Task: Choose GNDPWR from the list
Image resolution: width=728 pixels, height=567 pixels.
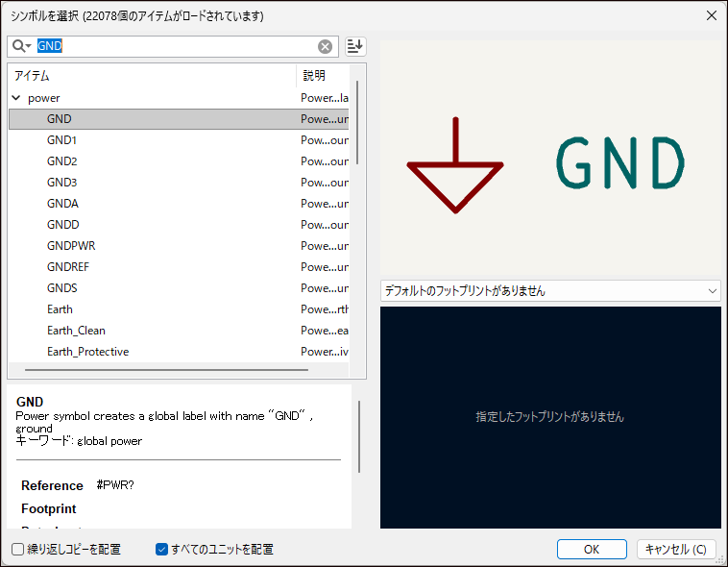Action: pos(71,246)
